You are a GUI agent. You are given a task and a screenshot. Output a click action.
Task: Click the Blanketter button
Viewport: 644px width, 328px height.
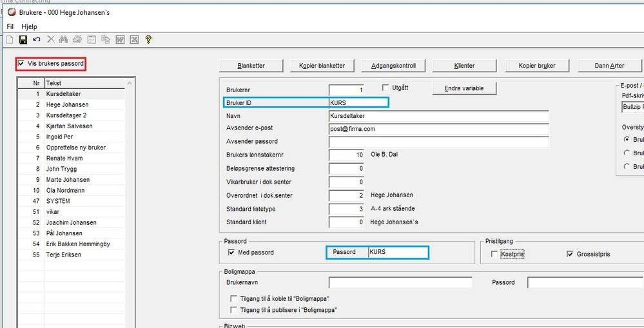point(251,66)
